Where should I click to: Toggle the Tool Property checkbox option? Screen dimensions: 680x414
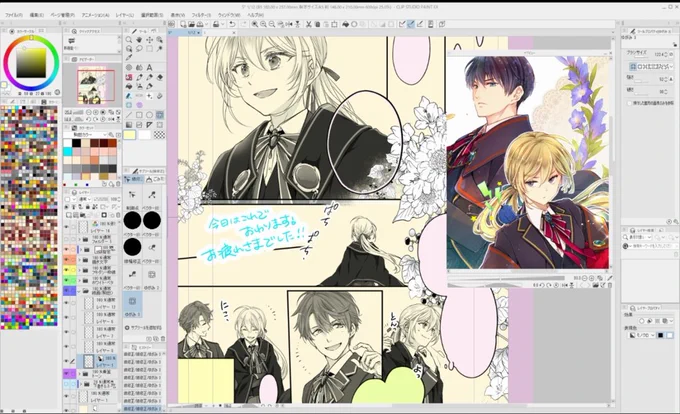(x=629, y=103)
